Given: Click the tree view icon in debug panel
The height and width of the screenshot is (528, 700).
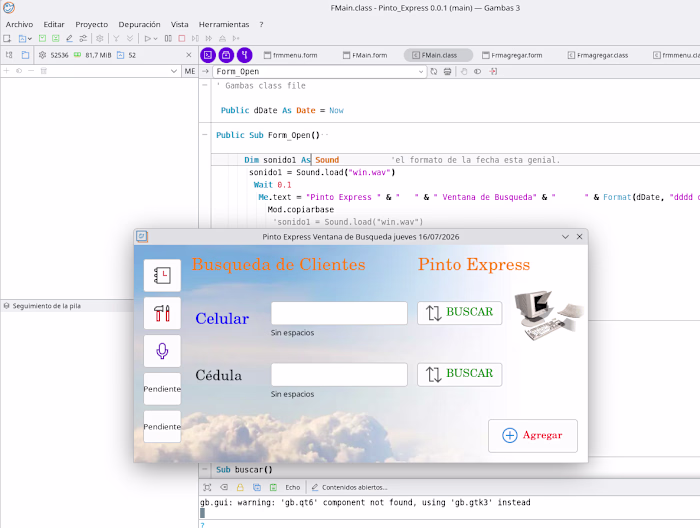Looking at the screenshot, I should (9, 55).
